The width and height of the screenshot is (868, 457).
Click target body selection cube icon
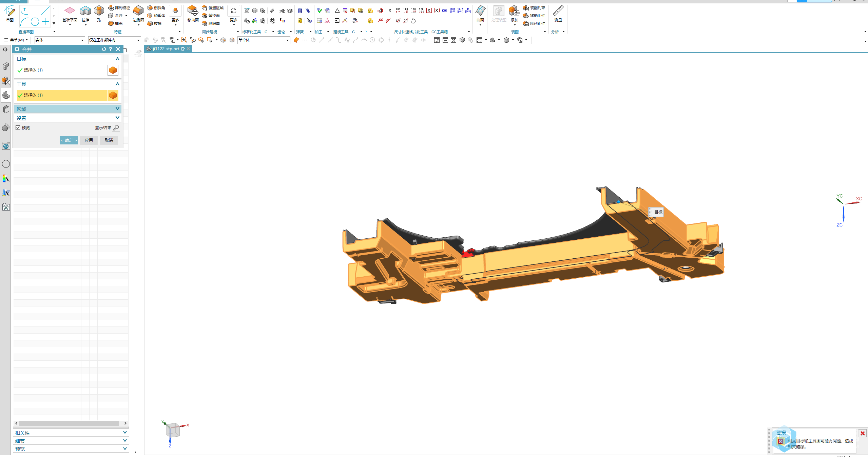coord(113,70)
